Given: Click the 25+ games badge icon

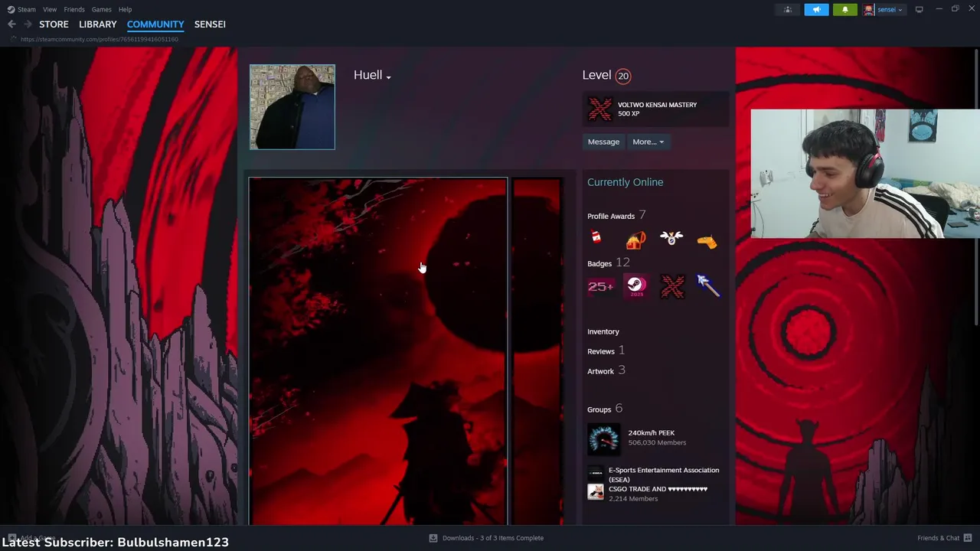Looking at the screenshot, I should tap(600, 286).
